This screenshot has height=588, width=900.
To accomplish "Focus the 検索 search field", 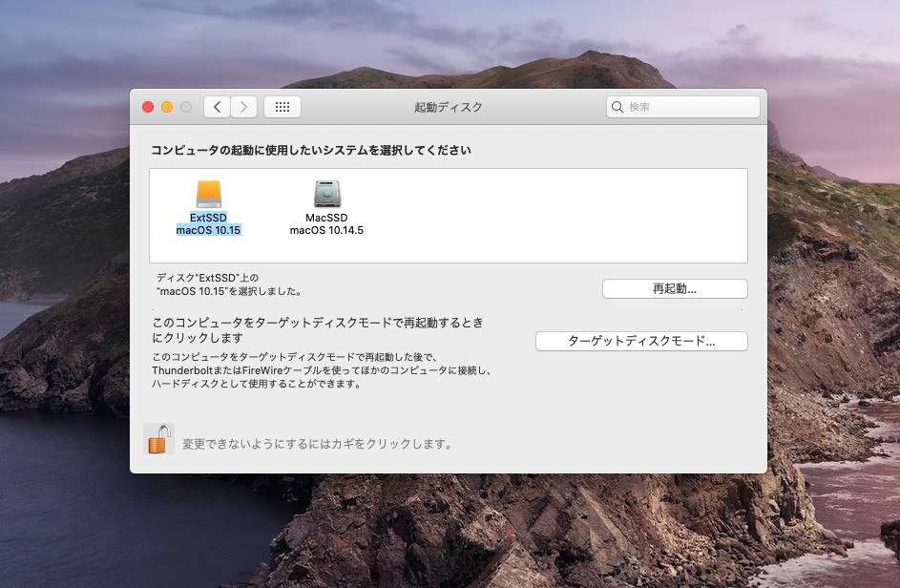I will tap(689, 107).
